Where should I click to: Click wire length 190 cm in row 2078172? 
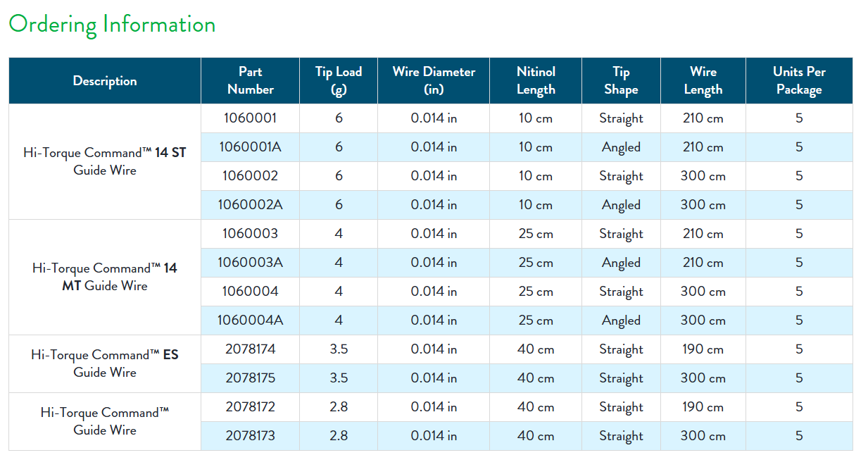point(703,407)
